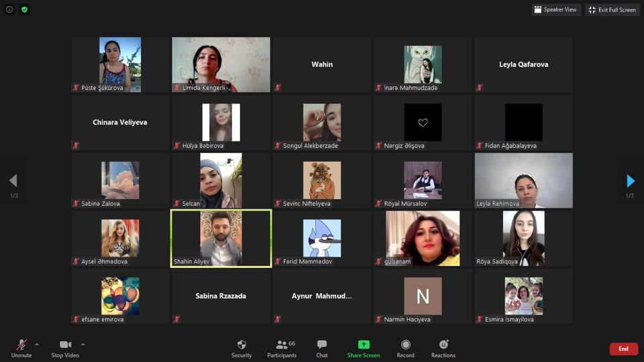Screen dimensions: 644x362
Task: Open the Security shield icon
Action: pos(241,345)
